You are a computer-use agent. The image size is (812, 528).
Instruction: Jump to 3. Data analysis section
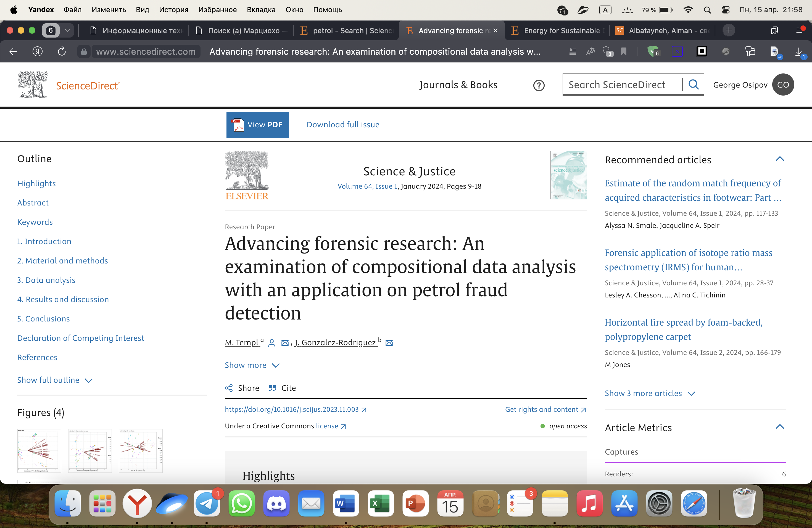46,280
